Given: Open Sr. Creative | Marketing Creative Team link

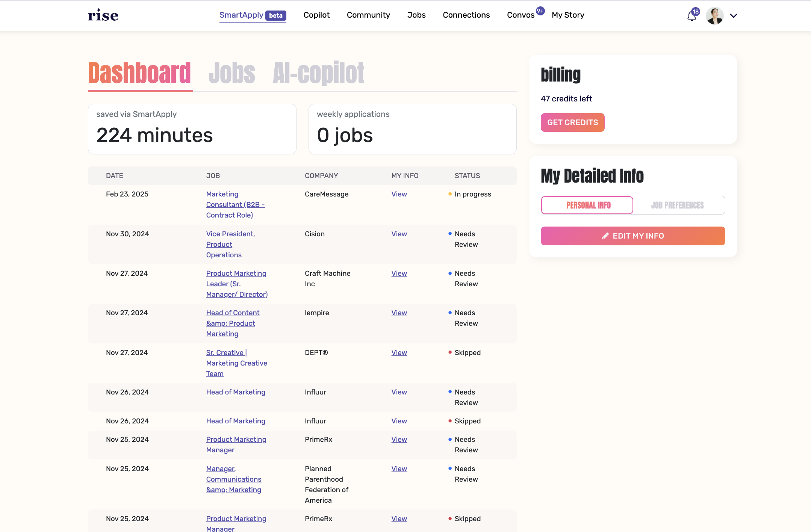Looking at the screenshot, I should (236, 363).
